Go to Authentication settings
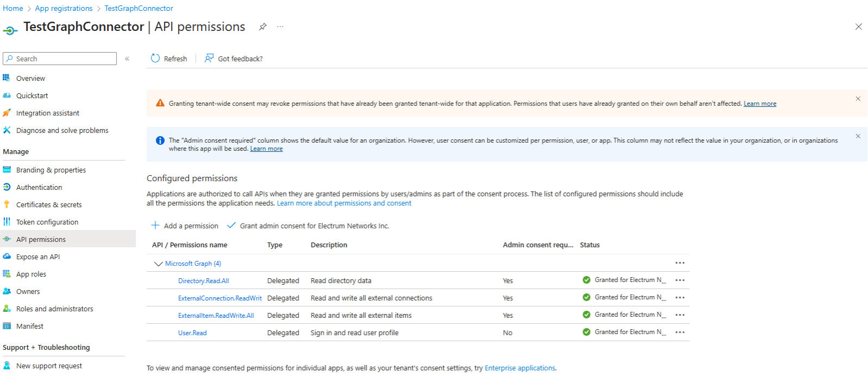 coord(39,187)
